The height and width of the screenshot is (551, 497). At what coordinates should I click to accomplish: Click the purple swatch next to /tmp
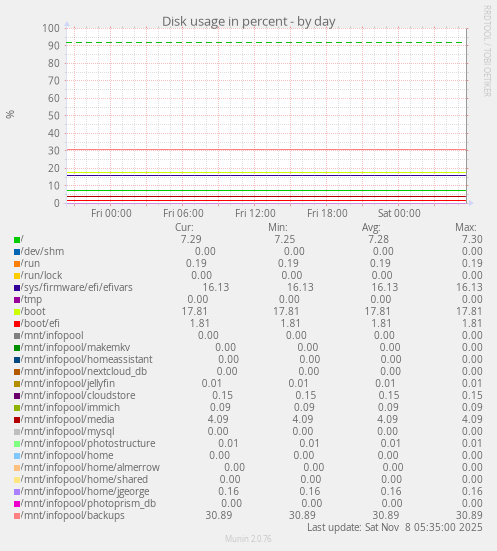pyautogui.click(x=17, y=300)
